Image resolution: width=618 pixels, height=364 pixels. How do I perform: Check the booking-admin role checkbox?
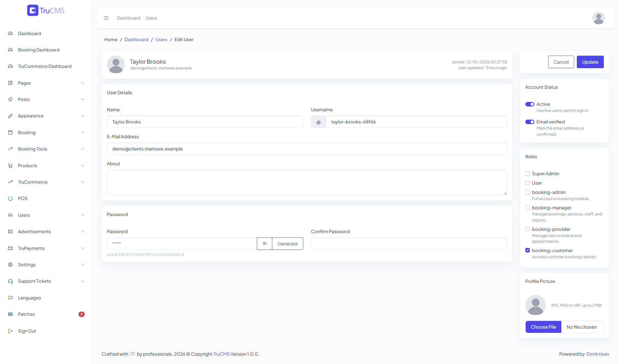[528, 192]
